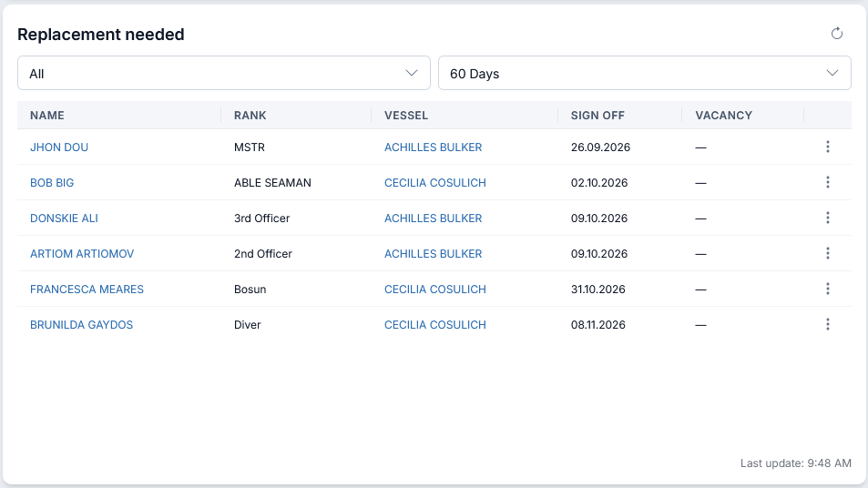Expand the 60 Days period dropdown
This screenshot has height=488, width=868.
click(644, 73)
